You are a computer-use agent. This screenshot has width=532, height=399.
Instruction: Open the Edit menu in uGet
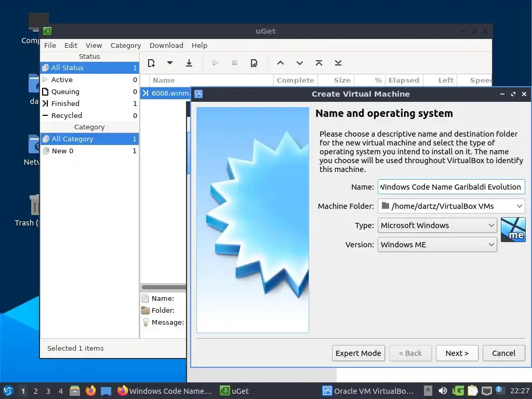71,45
